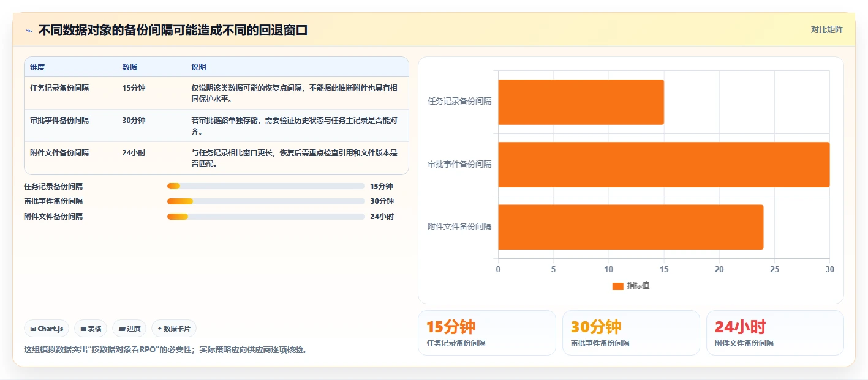This screenshot has height=380, width=868.
Task: Click the 数据卡片 tag chip
Action: (174, 329)
